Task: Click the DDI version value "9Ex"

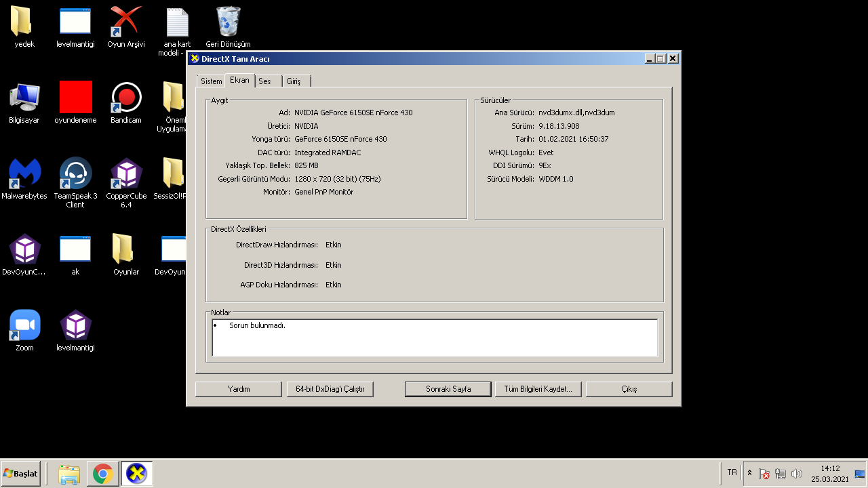Action: 545,165
